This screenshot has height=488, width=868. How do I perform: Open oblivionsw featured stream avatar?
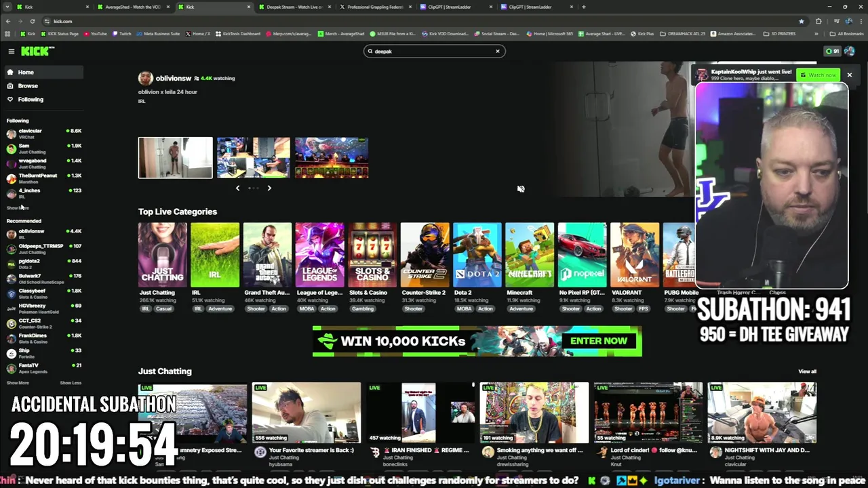pos(145,79)
